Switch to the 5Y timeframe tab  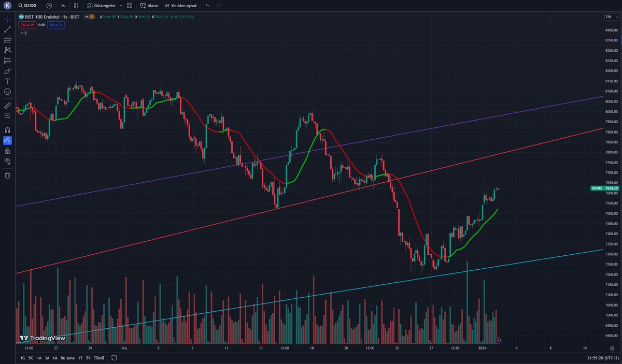[88, 357]
